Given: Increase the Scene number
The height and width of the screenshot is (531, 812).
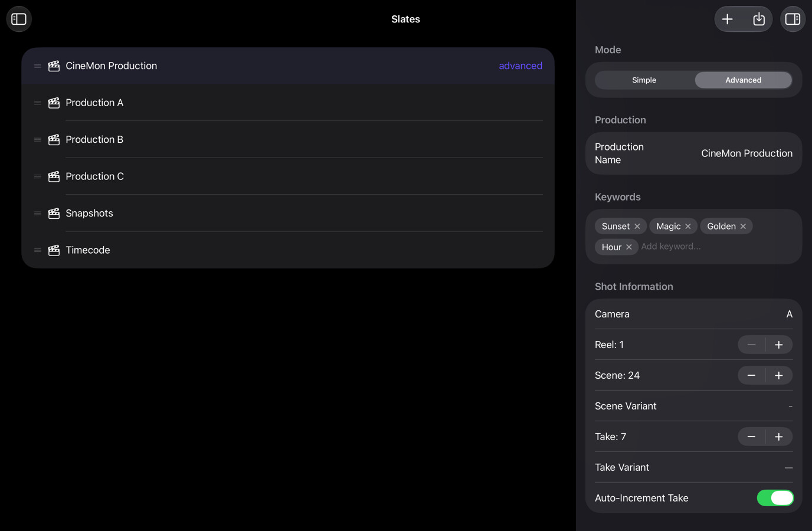Looking at the screenshot, I should click(x=779, y=375).
